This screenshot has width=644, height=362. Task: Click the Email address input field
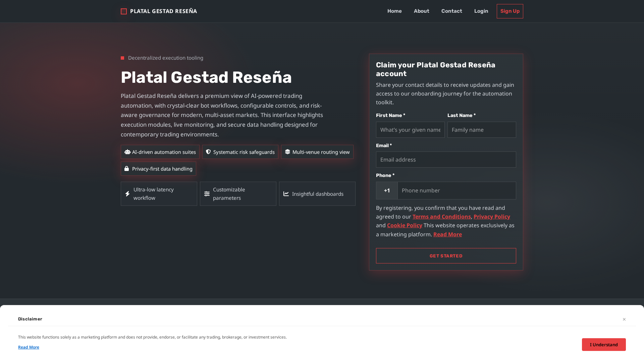(446, 160)
